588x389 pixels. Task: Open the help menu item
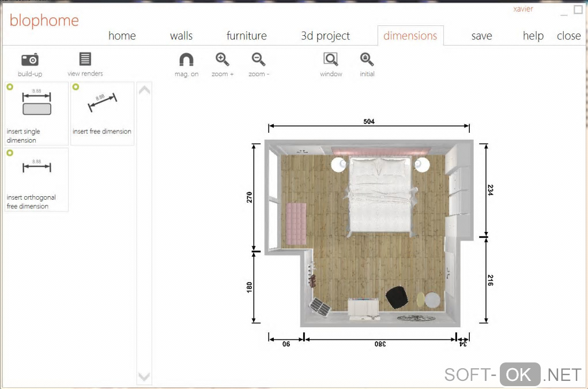533,36
